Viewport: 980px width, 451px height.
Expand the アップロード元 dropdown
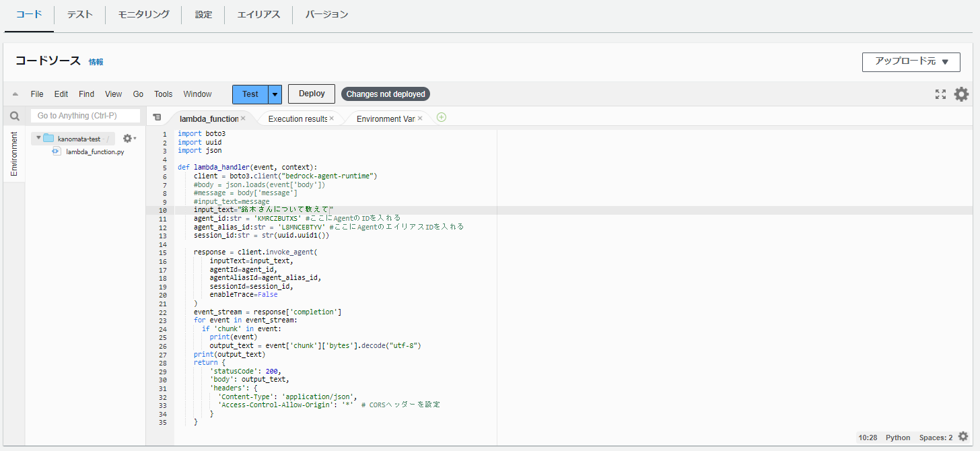click(911, 62)
